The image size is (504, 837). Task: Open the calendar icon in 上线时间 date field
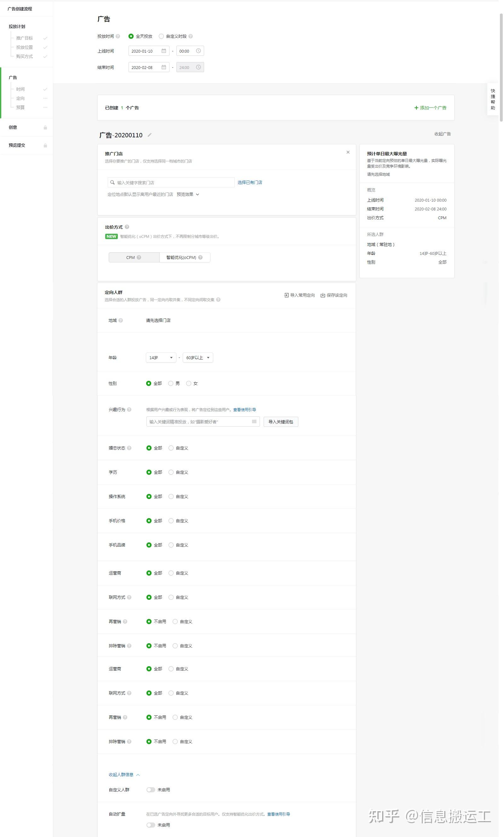tap(164, 51)
